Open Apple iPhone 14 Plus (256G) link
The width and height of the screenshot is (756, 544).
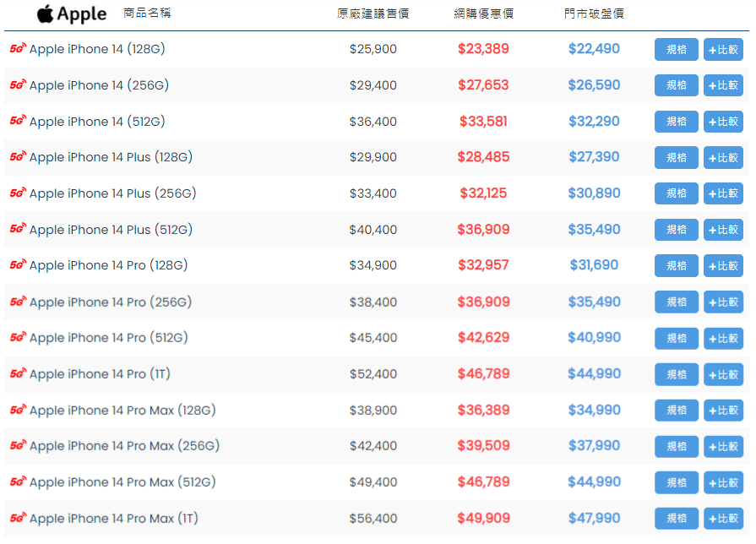click(x=113, y=193)
